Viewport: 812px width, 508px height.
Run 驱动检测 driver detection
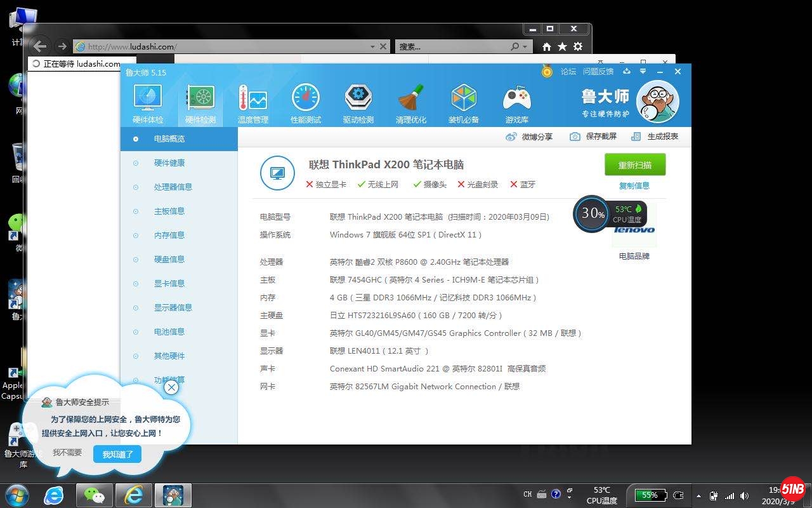pos(358,102)
